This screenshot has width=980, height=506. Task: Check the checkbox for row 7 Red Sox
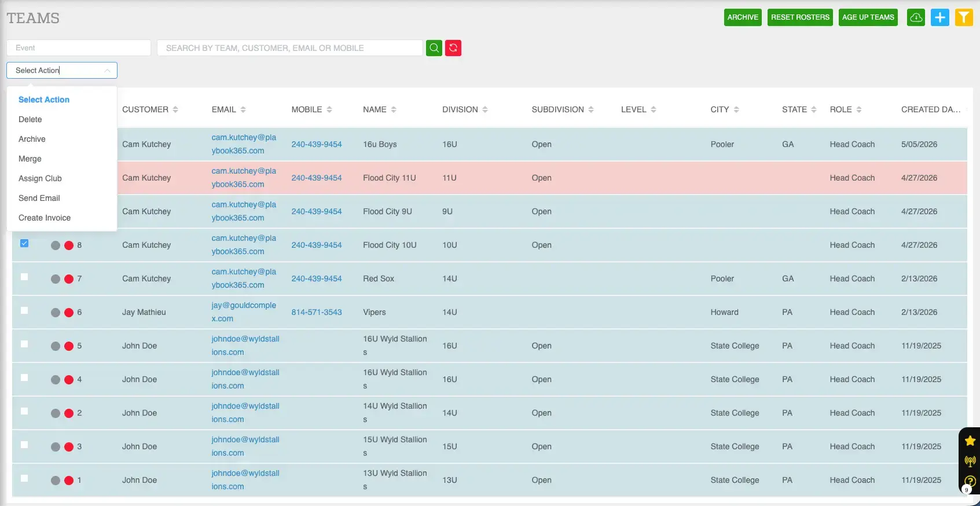24,277
